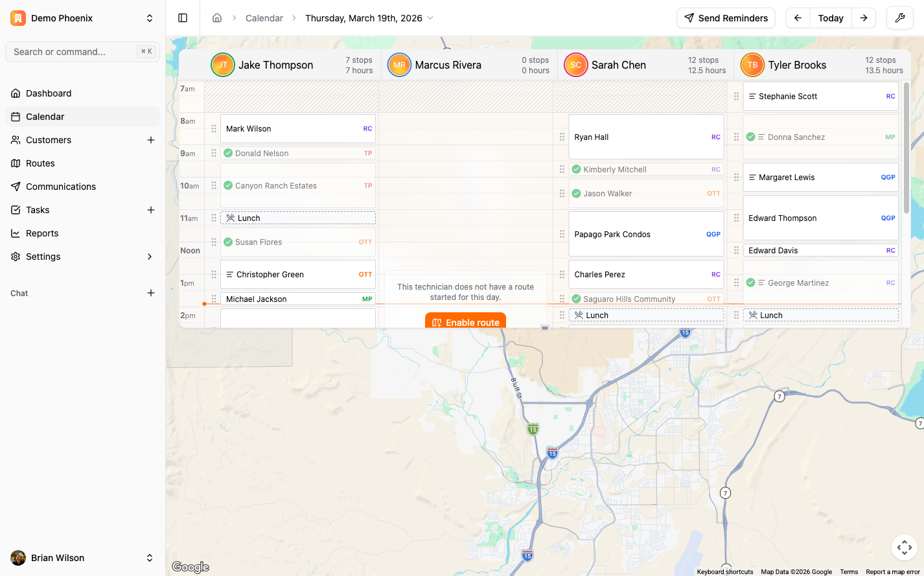Click Donna Sanchez completed check mark
The height and width of the screenshot is (576, 924).
coord(750,137)
